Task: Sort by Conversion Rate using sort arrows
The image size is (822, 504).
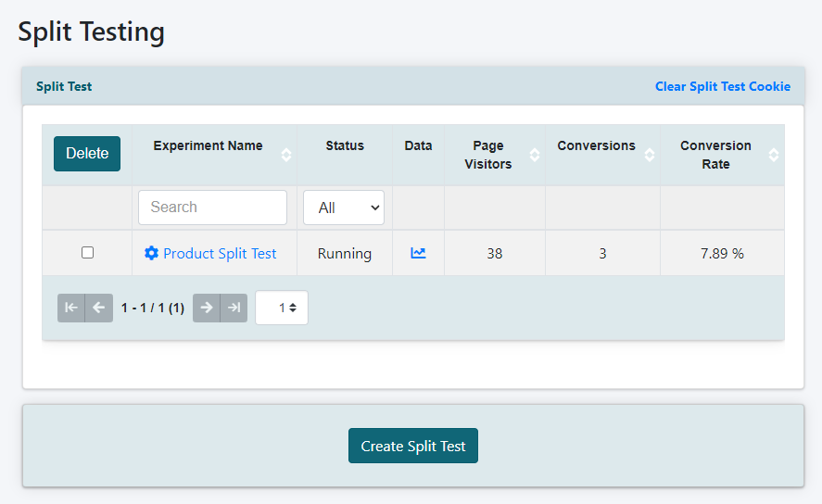Action: [774, 155]
